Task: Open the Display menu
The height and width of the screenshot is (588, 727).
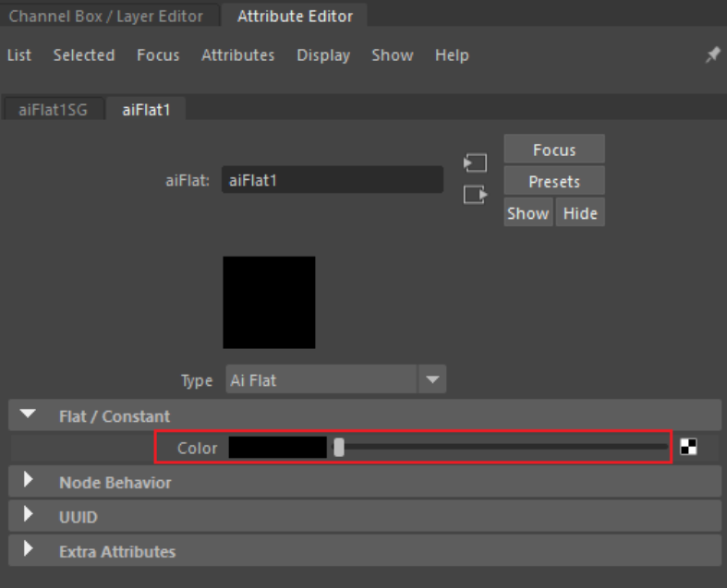Action: point(323,55)
